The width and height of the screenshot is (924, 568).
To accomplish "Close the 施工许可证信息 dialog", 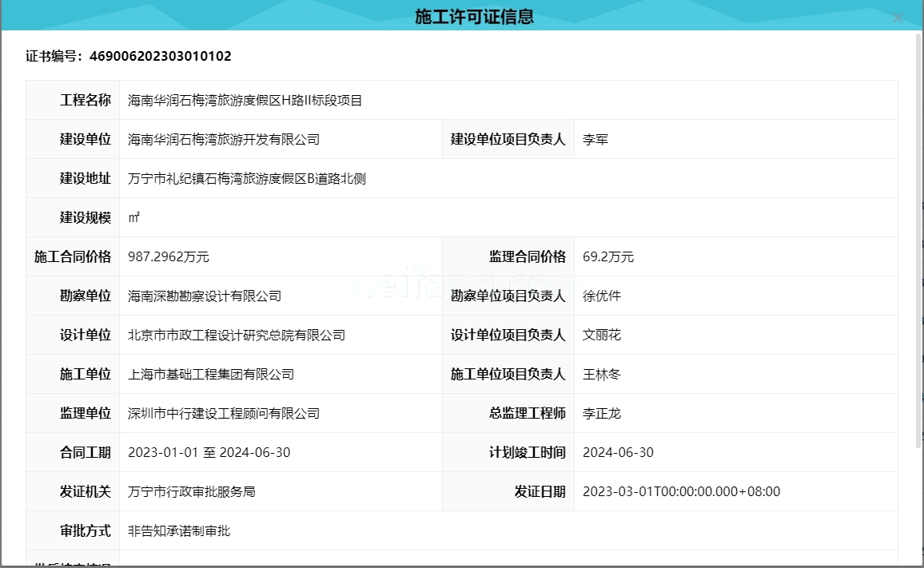I will pos(898,18).
